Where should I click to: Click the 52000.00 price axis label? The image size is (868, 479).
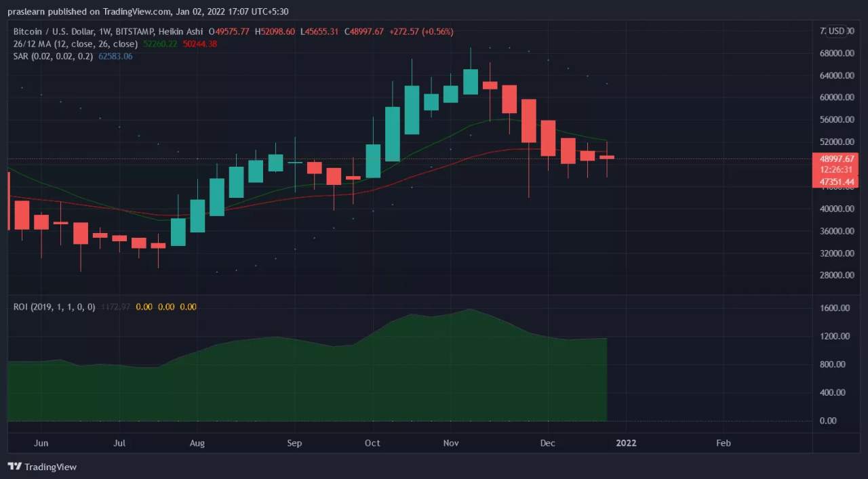point(835,142)
